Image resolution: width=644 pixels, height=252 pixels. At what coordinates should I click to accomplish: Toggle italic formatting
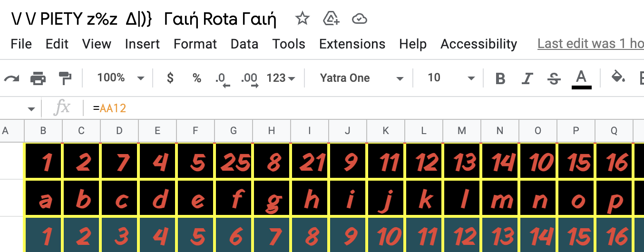pyautogui.click(x=527, y=78)
